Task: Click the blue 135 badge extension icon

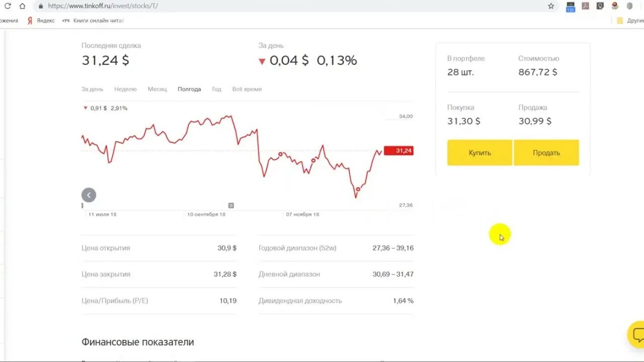Action: pyautogui.click(x=570, y=7)
